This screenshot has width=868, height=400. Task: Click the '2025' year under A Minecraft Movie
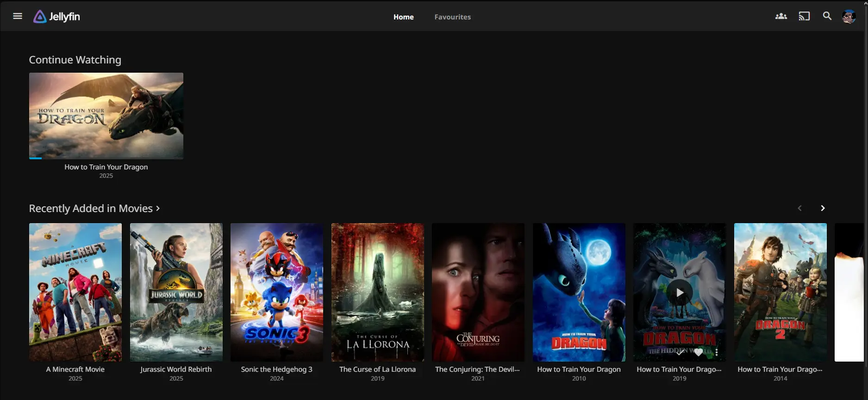coord(75,379)
